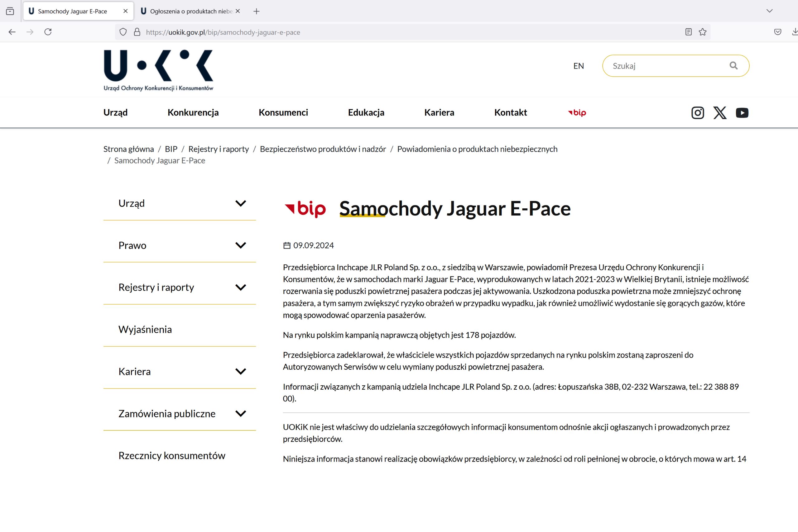The image size is (798, 532).
Task: Open Rzecznicy konsumentów in the sidebar
Action: [x=172, y=456]
